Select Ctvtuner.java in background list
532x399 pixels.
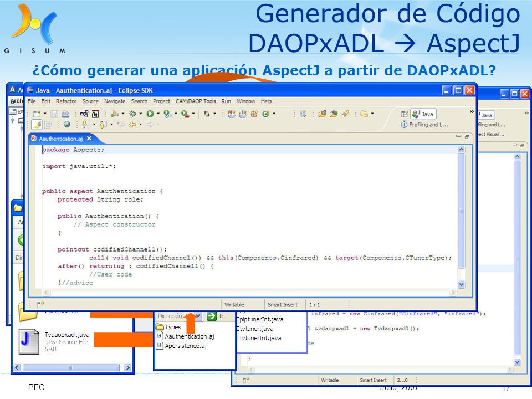point(255,329)
